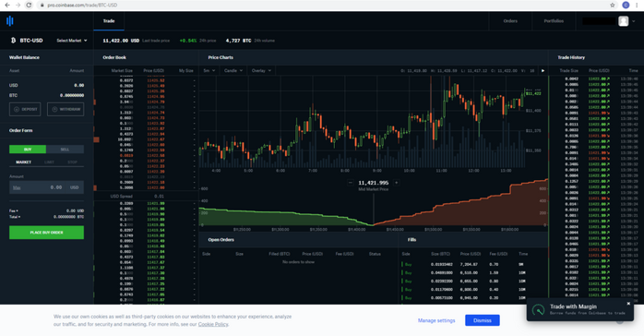The image size is (644, 336).
Task: Select the BUY side toggle
Action: point(28,150)
